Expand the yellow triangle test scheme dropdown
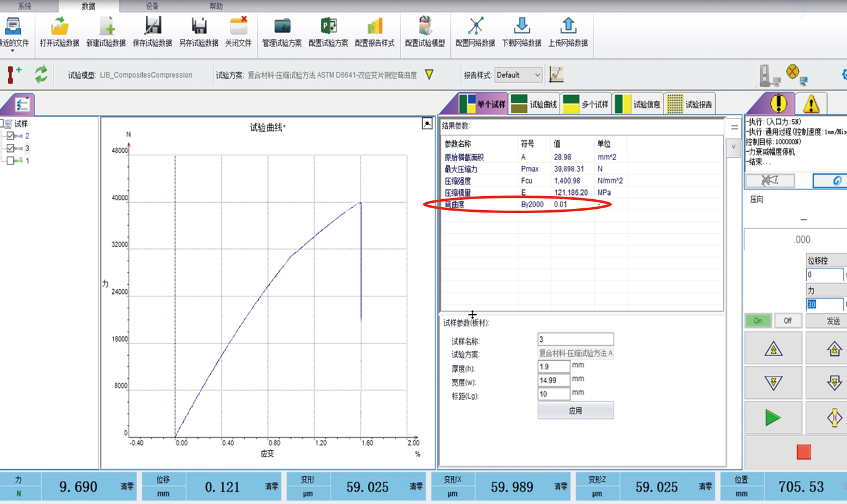This screenshot has width=847, height=504. [x=429, y=75]
